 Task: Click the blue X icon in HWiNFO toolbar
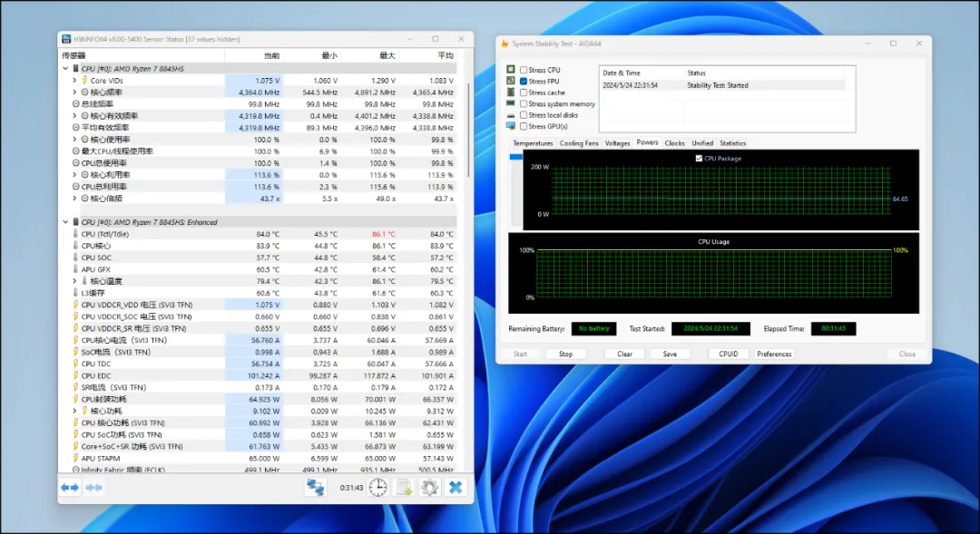point(456,487)
